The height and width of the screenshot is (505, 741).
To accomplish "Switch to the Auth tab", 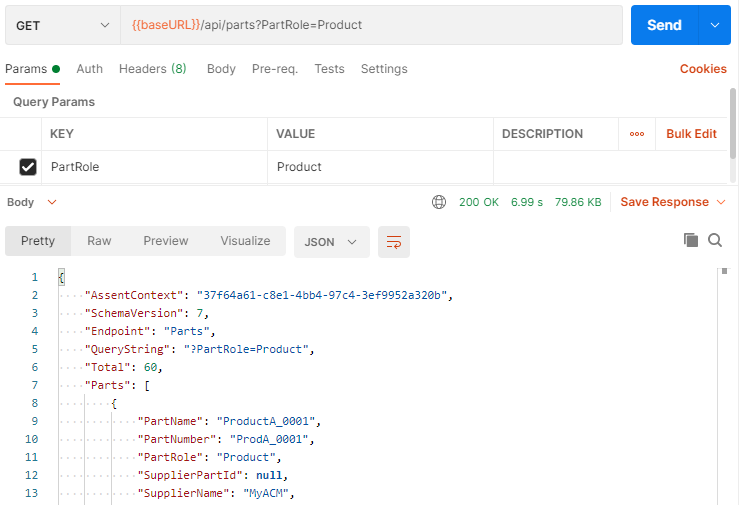I will point(89,69).
